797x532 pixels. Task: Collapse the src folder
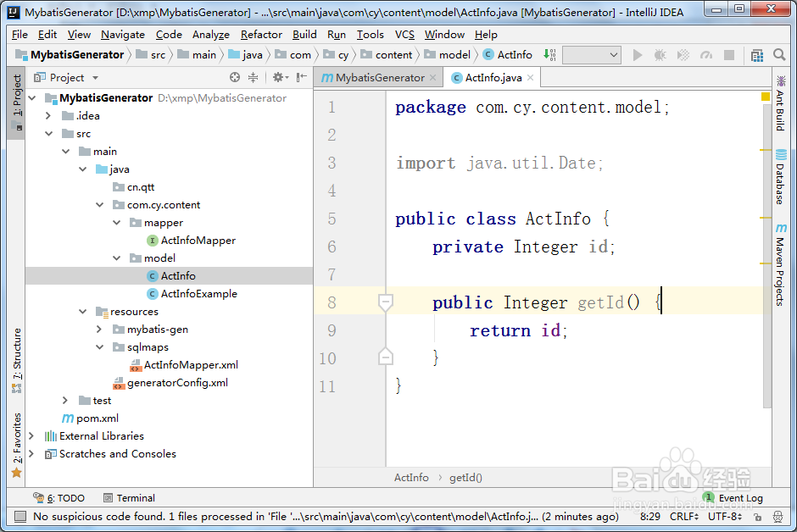click(x=49, y=134)
